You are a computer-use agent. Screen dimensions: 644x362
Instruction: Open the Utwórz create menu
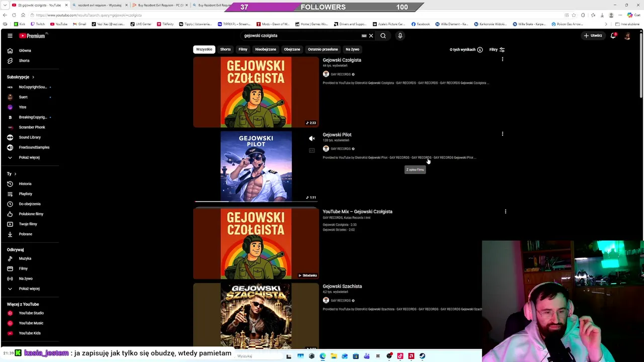click(593, 36)
